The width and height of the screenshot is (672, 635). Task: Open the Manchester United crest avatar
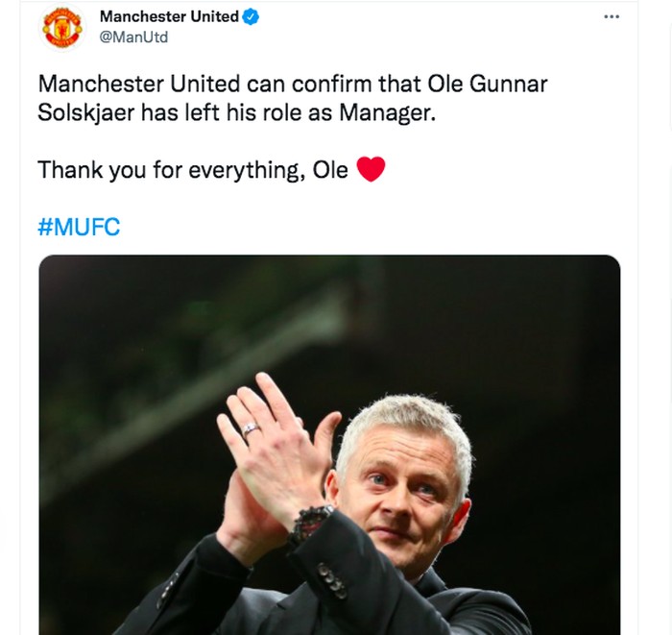[x=62, y=27]
